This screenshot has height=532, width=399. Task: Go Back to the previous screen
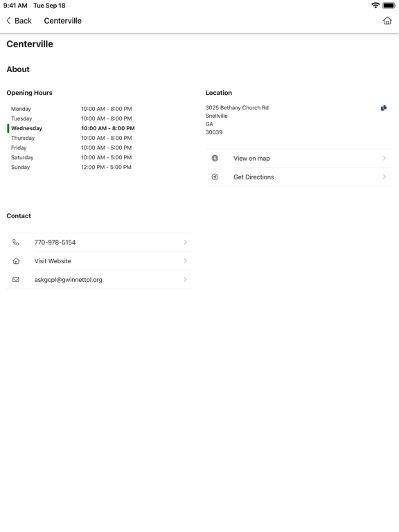[19, 21]
